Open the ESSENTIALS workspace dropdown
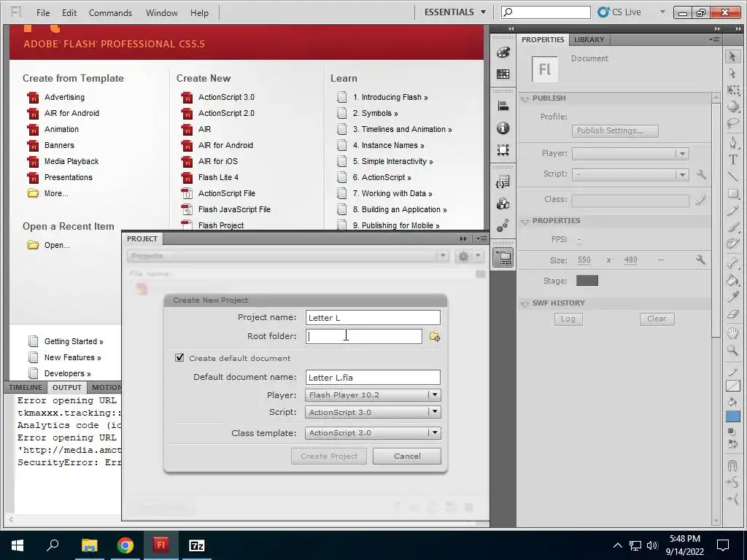Viewport: 747px width, 560px height. [455, 12]
